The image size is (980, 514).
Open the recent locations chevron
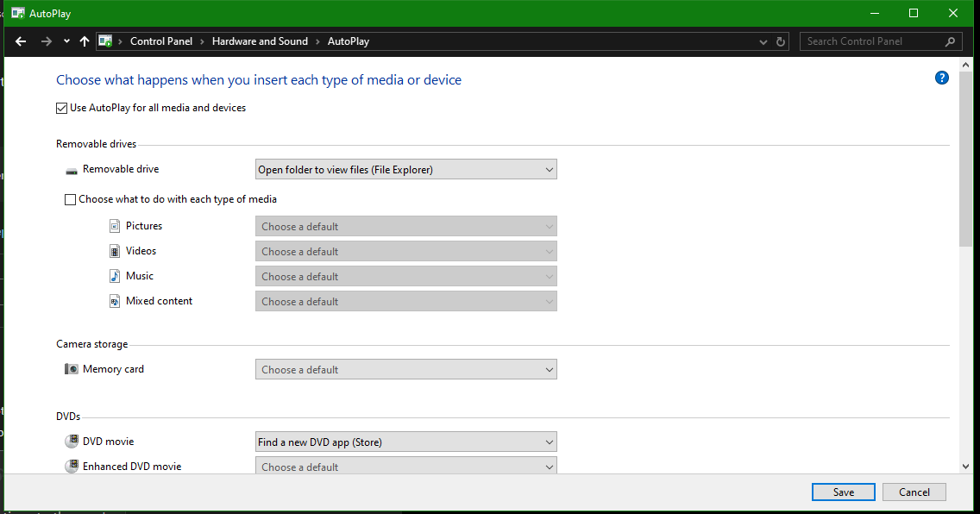66,42
